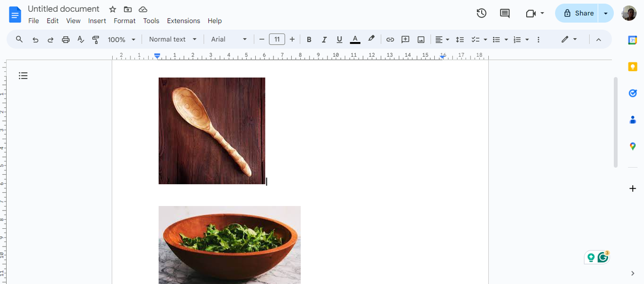Open Contacts side panel
Screen dimensions: 644x284
(632, 120)
